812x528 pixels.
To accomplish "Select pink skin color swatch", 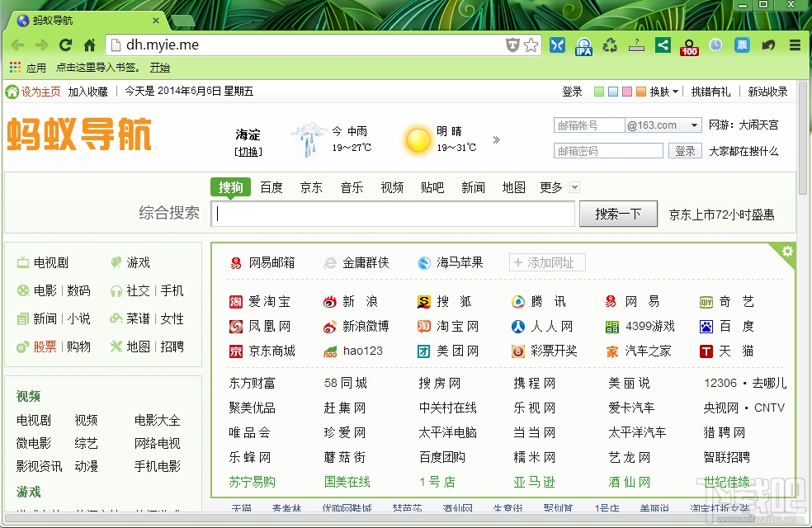I will [627, 92].
